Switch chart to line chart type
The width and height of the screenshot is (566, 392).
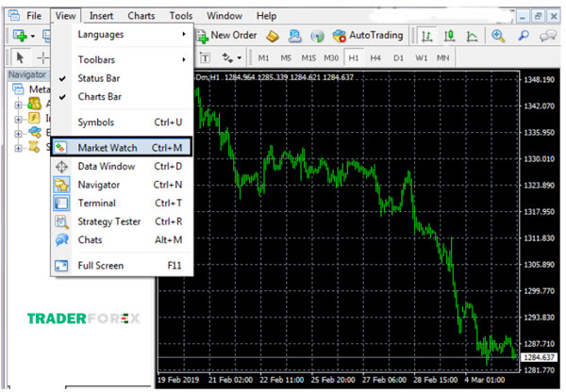click(x=472, y=36)
